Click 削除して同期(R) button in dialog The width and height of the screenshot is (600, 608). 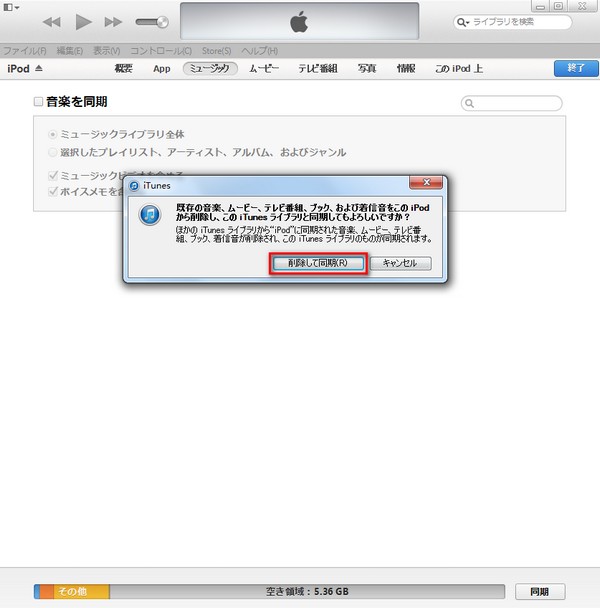[318, 263]
